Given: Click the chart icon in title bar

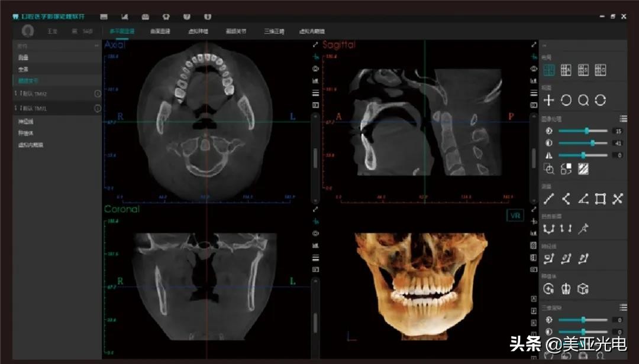Looking at the screenshot, I should (x=125, y=17).
